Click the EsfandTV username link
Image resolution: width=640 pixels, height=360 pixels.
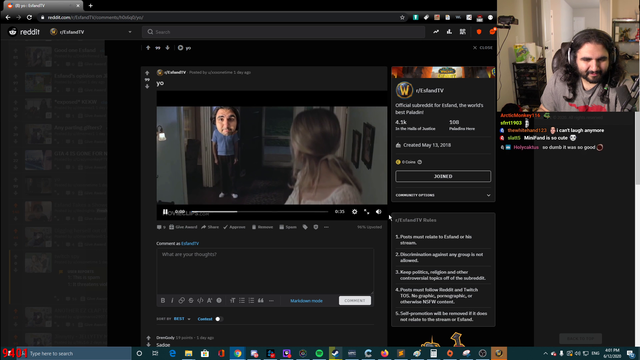point(190,243)
